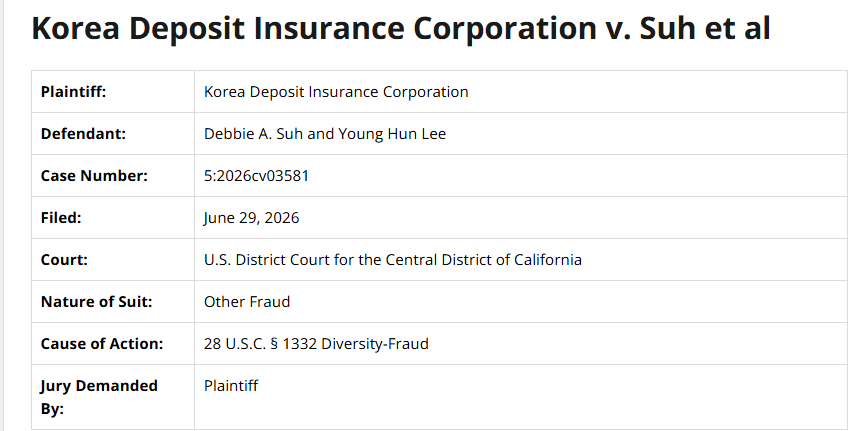Click the word Korea in the title
This screenshot has width=848, height=431.
[x=75, y=28]
